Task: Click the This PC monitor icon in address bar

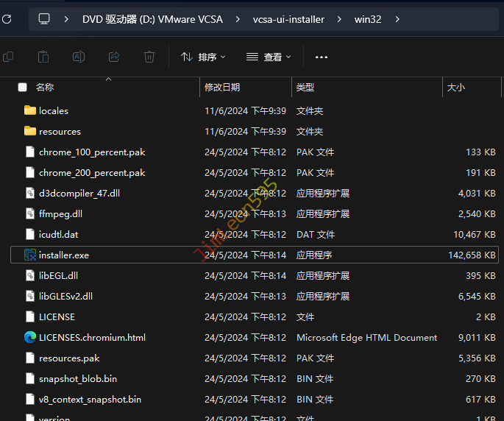Action: 45,19
